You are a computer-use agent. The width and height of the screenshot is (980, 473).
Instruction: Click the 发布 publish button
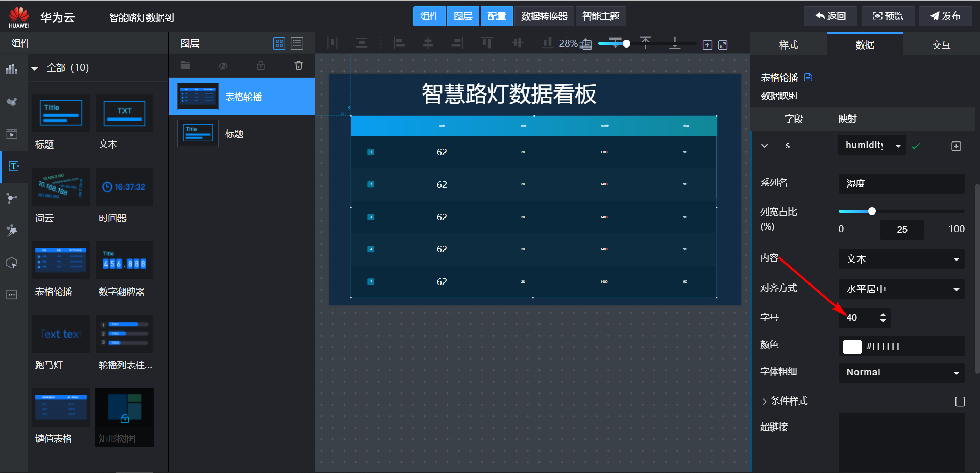click(946, 16)
